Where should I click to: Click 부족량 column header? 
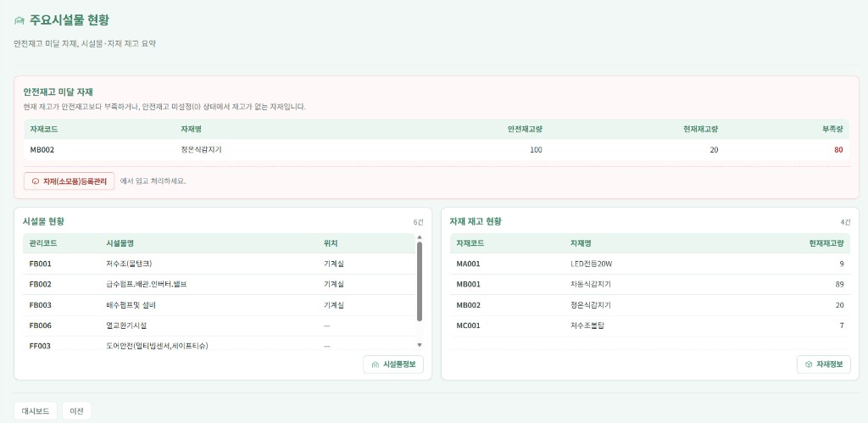(x=832, y=129)
